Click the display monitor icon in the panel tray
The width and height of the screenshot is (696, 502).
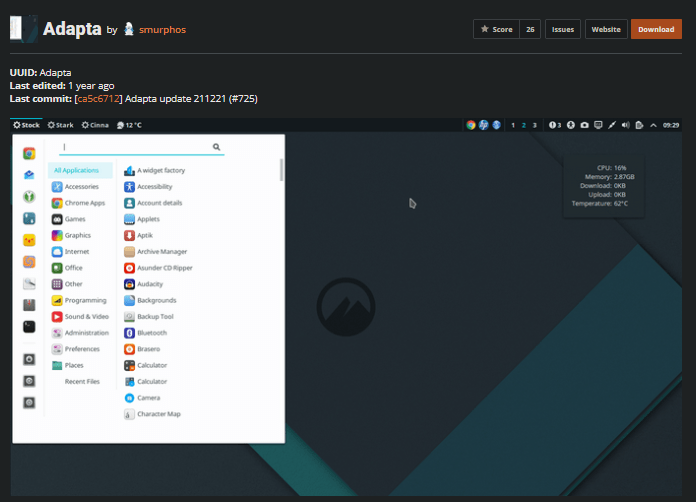(598, 125)
